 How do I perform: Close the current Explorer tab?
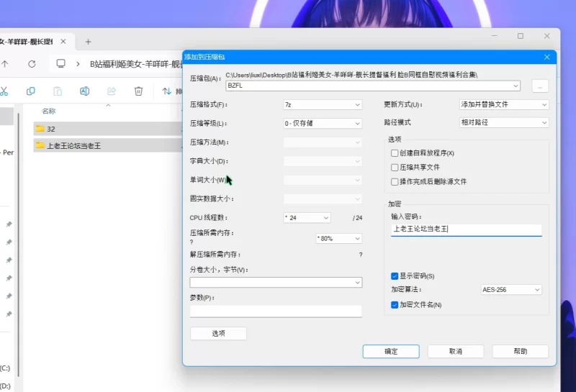pyautogui.click(x=63, y=42)
